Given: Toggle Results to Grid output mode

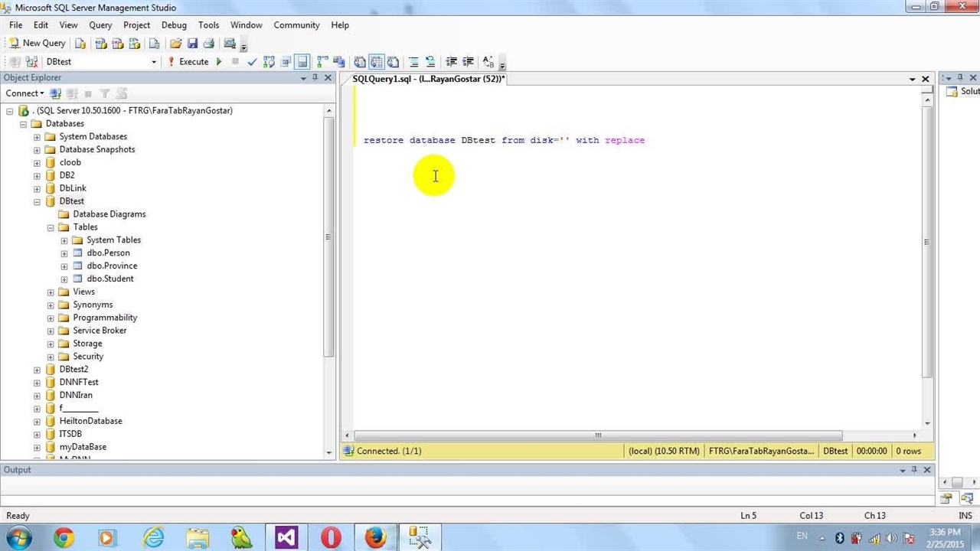Looking at the screenshot, I should click(x=377, y=62).
